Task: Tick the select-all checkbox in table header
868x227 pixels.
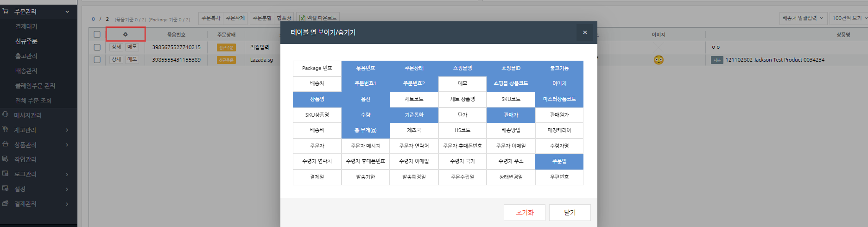Action: (97, 34)
